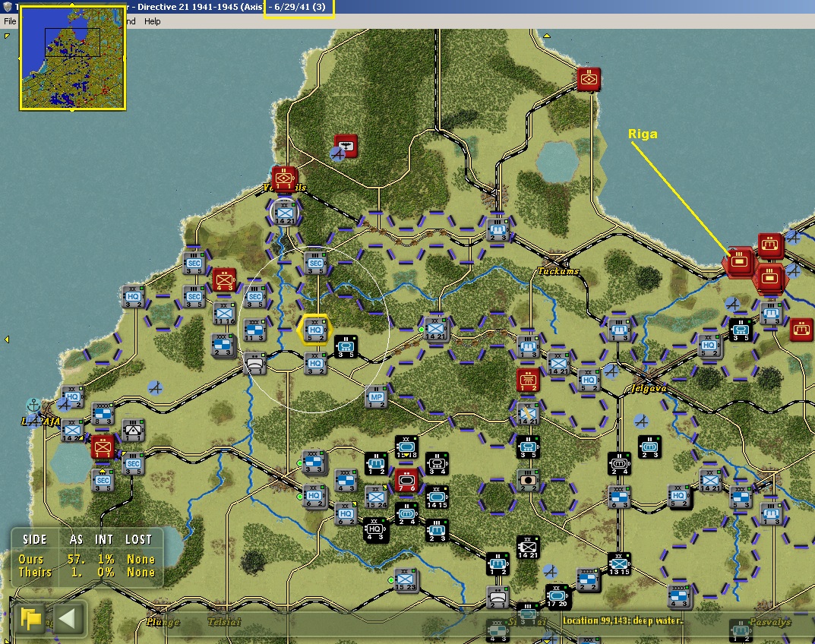Click the map scroll arrow at the left edge
Viewport: 815px width, 644px height.
7,339
